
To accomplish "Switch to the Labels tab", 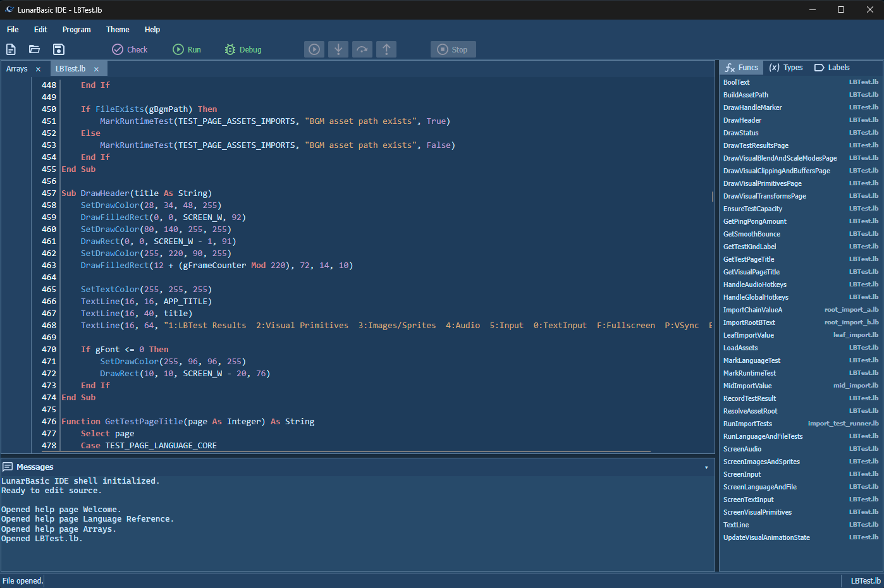I will (832, 67).
